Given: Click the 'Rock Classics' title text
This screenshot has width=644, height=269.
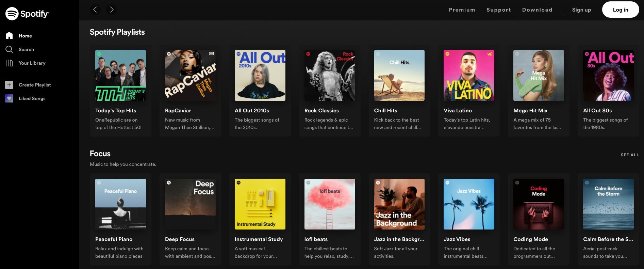Looking at the screenshot, I should point(321,111).
